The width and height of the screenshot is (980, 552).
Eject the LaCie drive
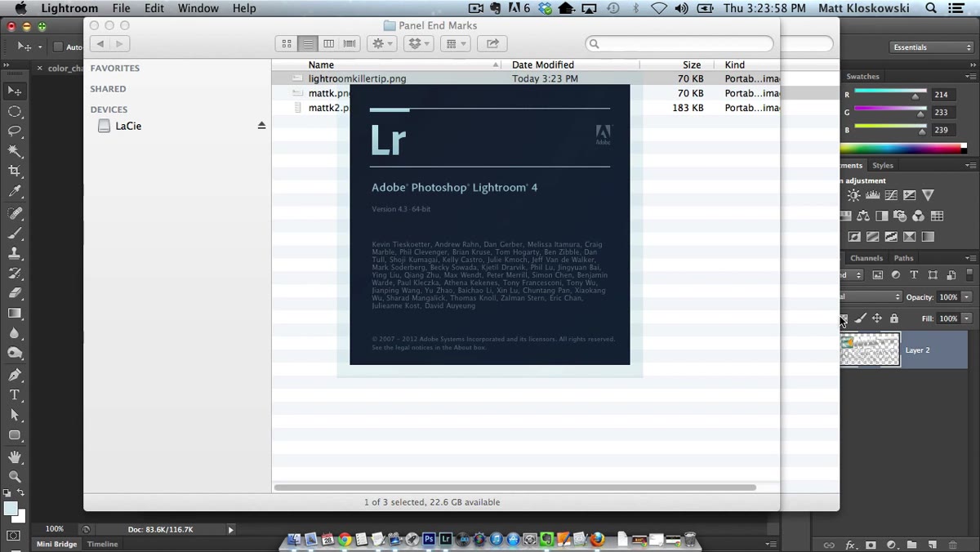(x=261, y=126)
